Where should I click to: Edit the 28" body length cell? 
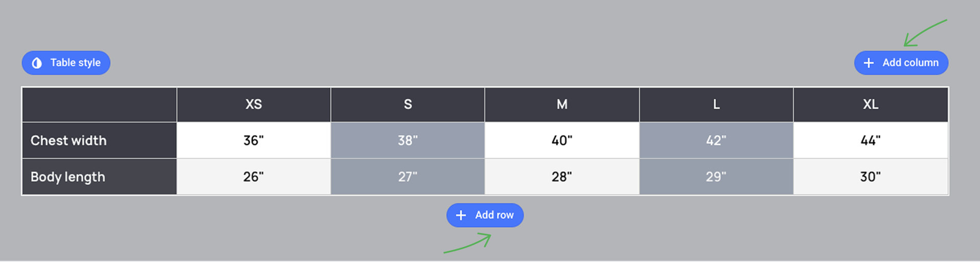click(x=562, y=177)
